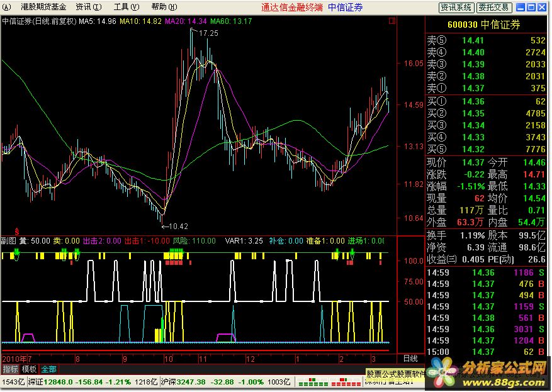The width and height of the screenshot is (552, 392).
Task: Select the 买④ 14.33 order row
Action: [x=486, y=138]
